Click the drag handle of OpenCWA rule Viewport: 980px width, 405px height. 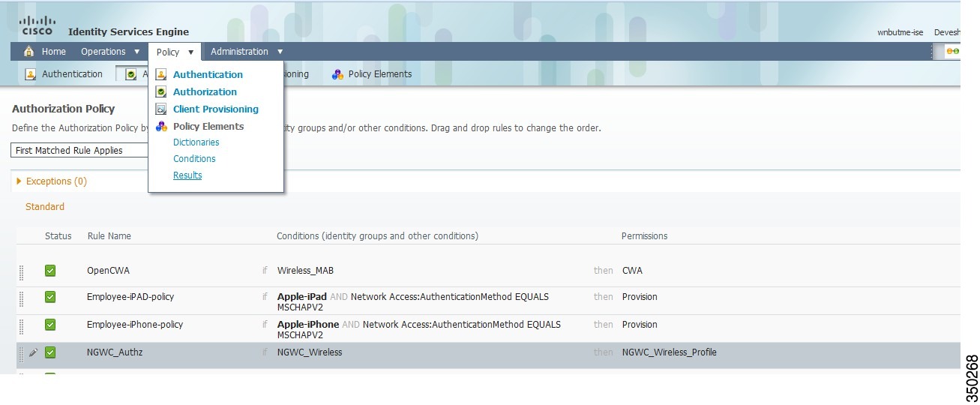21,271
